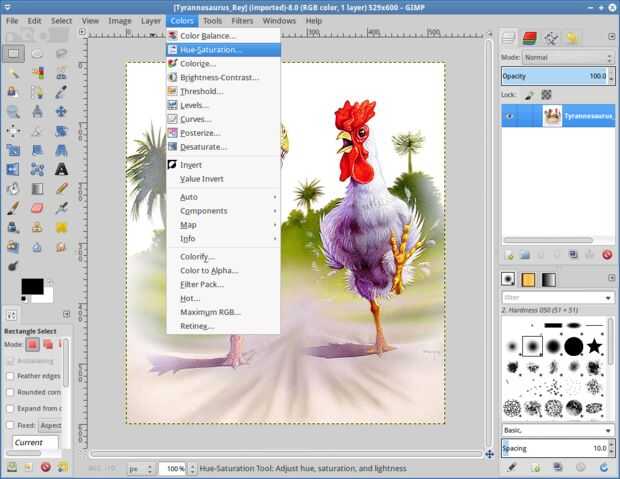Image resolution: width=620 pixels, height=479 pixels.
Task: Enable the Feather edges checkbox
Action: point(10,376)
